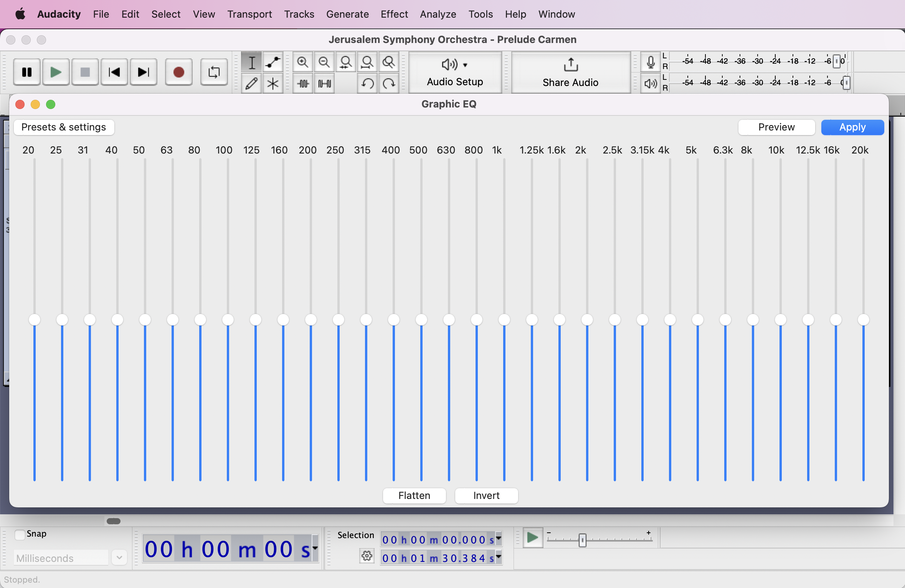The image size is (905, 588).
Task: Click the Flatten button
Action: [415, 496]
